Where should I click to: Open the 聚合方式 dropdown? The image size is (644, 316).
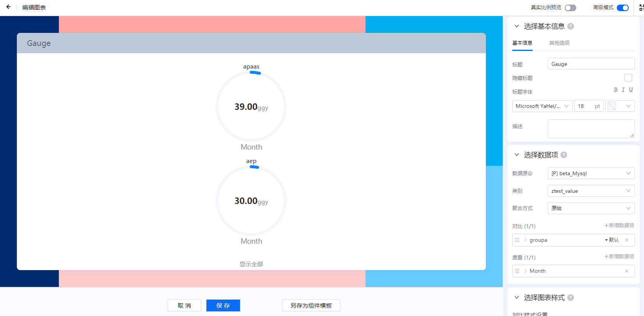point(591,208)
